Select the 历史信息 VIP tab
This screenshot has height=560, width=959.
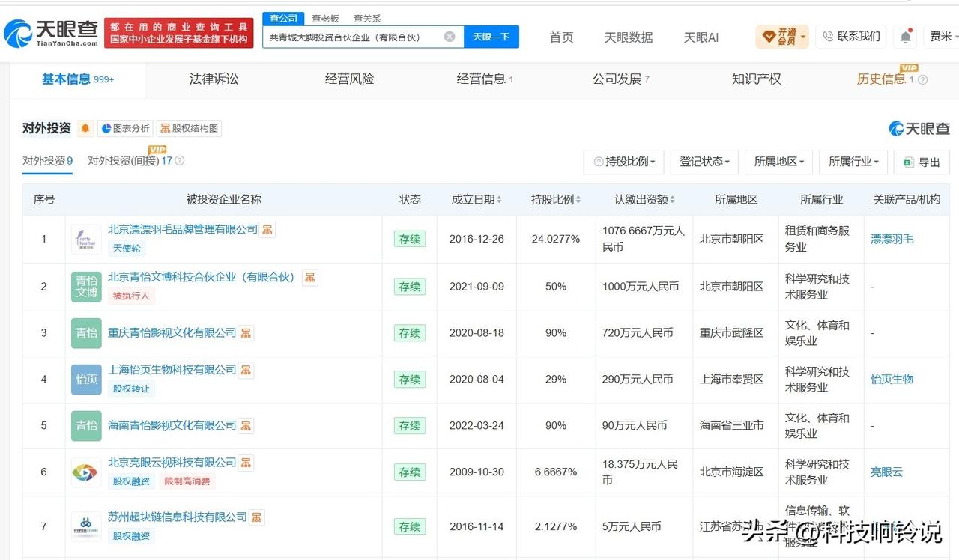886,79
